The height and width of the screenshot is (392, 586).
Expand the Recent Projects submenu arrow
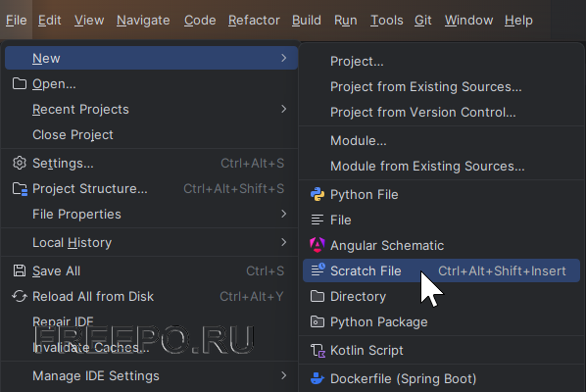click(283, 109)
